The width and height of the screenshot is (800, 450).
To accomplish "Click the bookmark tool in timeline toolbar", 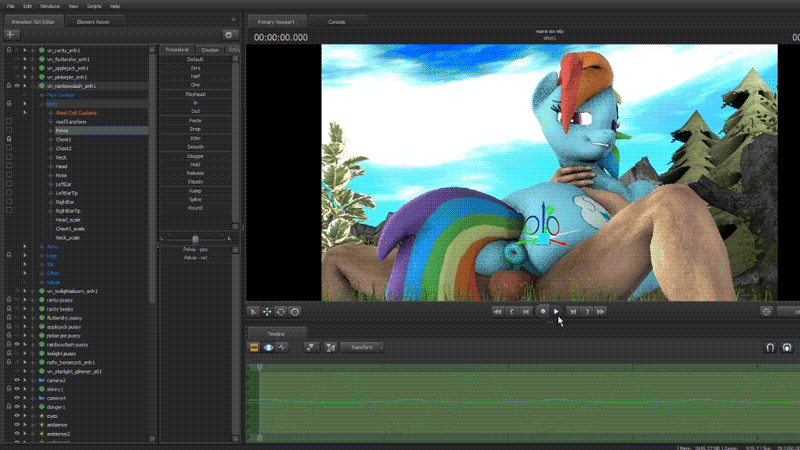I will point(311,347).
